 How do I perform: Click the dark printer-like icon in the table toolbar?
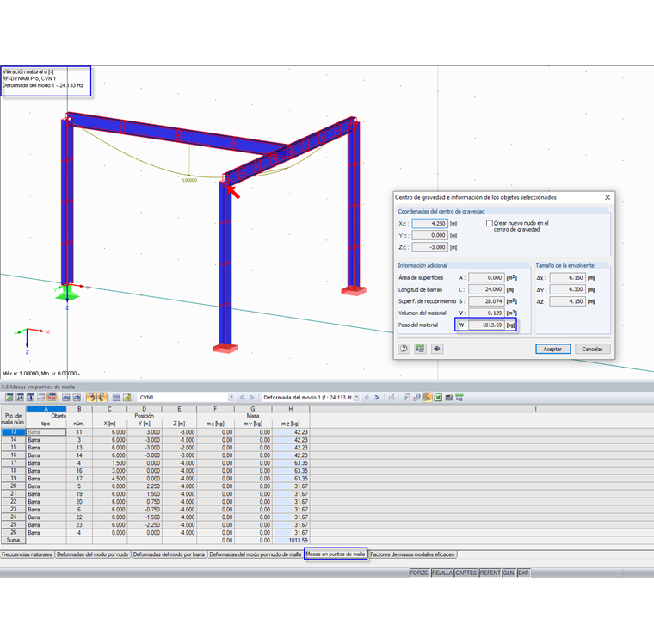coord(449,398)
